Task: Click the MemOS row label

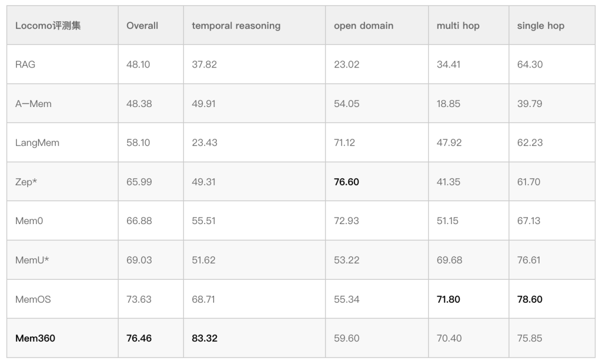Action: pos(33,299)
